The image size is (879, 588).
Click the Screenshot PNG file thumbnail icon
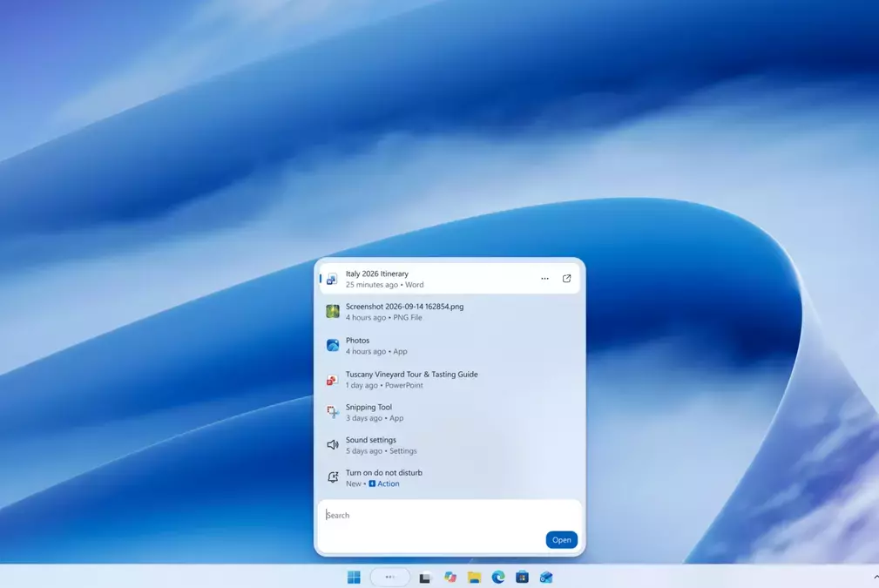[x=333, y=312]
